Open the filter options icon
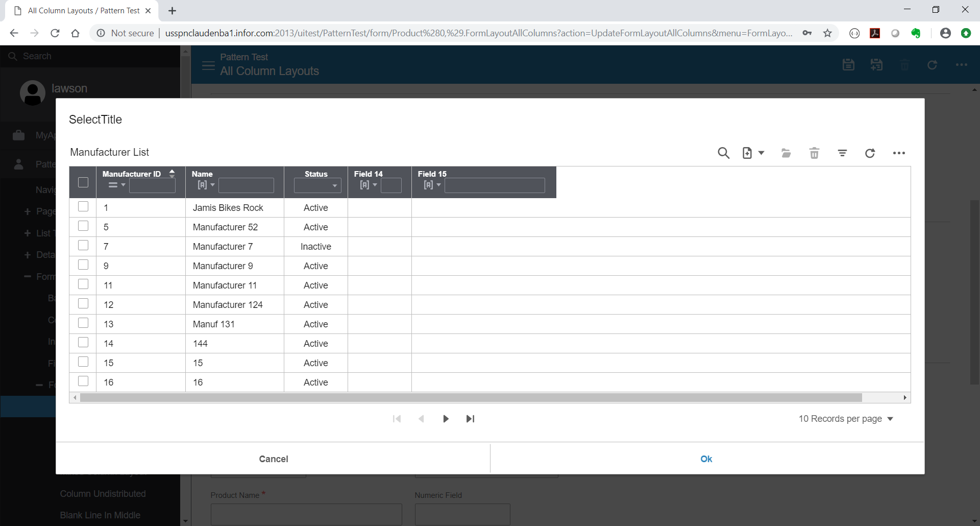Screen dimensions: 980x526 click(x=842, y=153)
